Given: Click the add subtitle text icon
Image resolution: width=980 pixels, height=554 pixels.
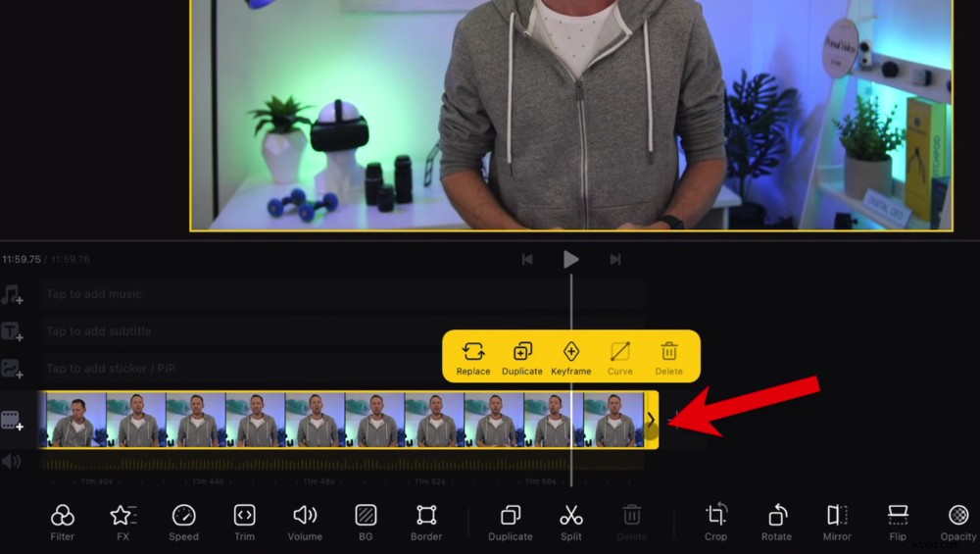Looking at the screenshot, I should [12, 331].
